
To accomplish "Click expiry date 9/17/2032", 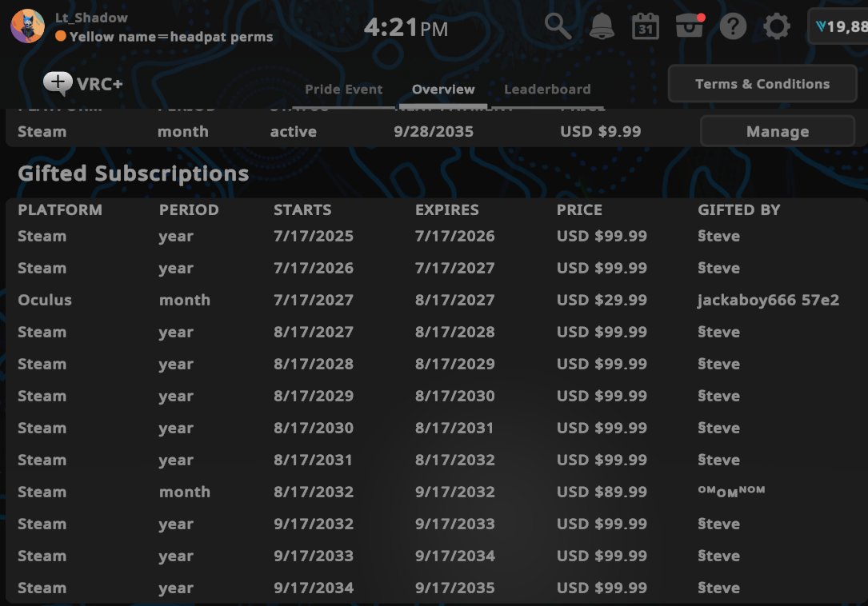I will click(x=455, y=492).
